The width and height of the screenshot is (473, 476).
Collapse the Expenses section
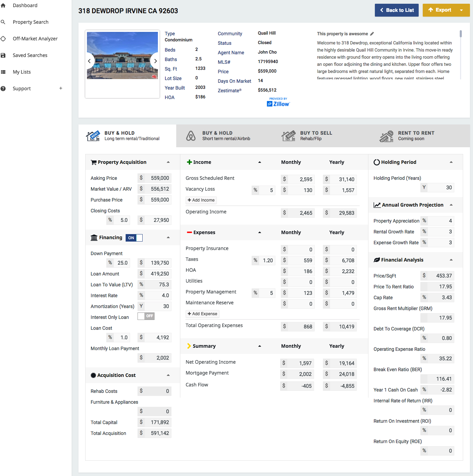(260, 232)
